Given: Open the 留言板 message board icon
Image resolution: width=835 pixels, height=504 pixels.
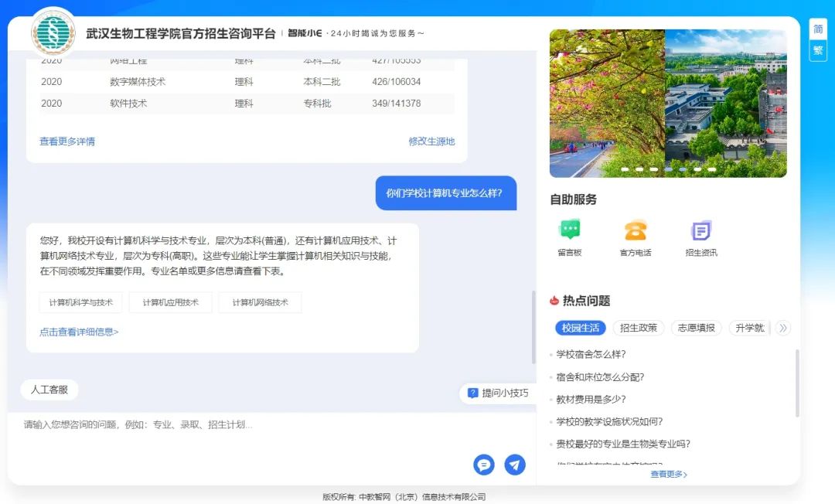Looking at the screenshot, I should (x=570, y=230).
